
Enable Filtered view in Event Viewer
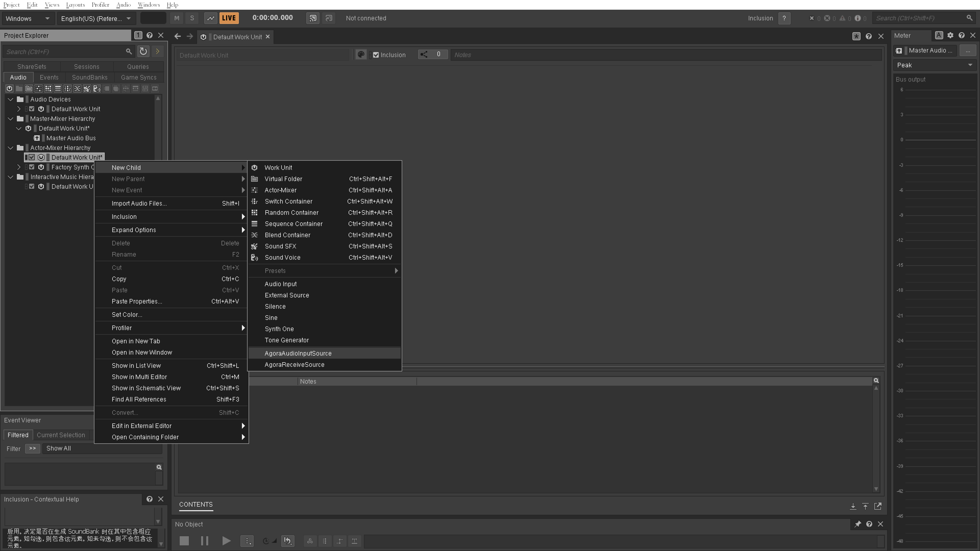[x=18, y=435]
